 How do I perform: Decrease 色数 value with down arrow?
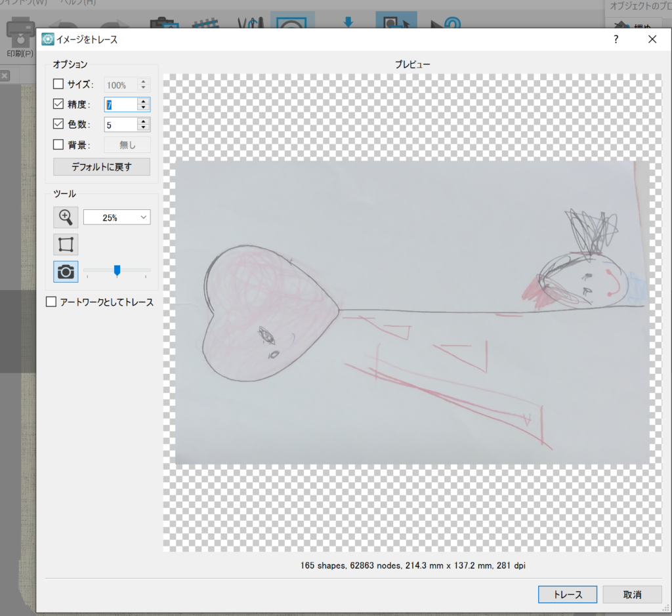pyautogui.click(x=143, y=127)
